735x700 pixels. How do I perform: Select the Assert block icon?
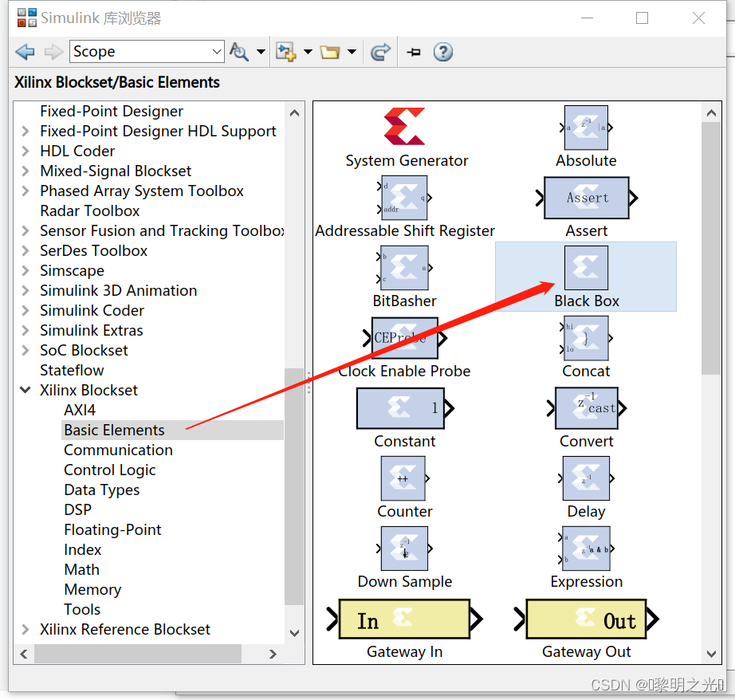(587, 198)
